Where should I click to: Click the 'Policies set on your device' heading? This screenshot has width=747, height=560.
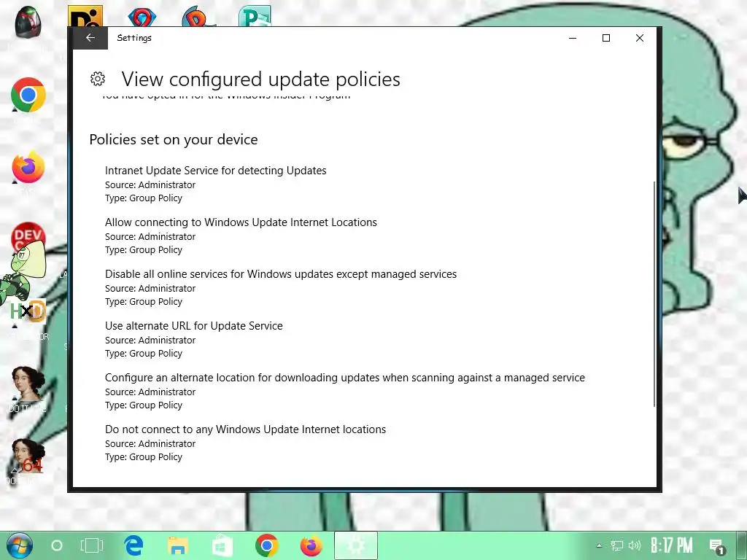(174, 139)
